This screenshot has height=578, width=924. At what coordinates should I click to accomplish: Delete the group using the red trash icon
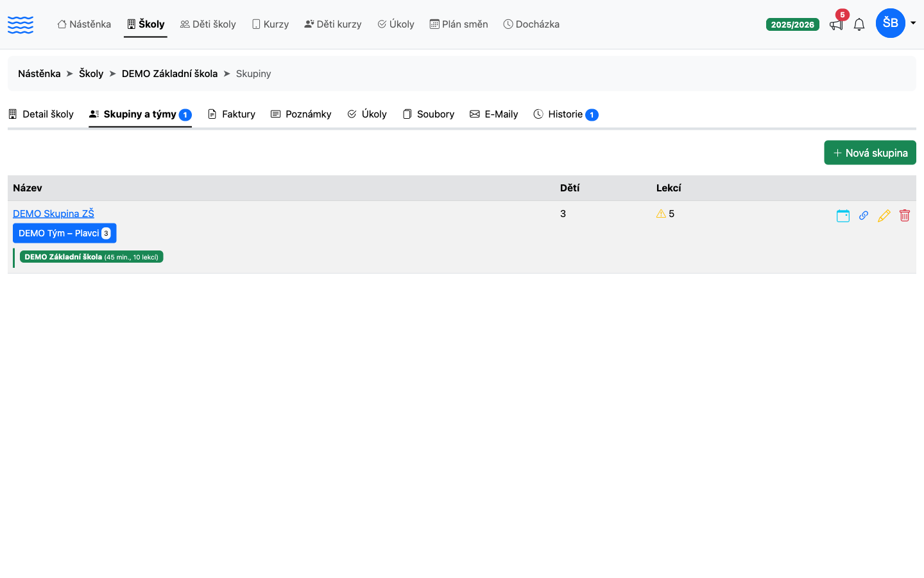pos(905,216)
